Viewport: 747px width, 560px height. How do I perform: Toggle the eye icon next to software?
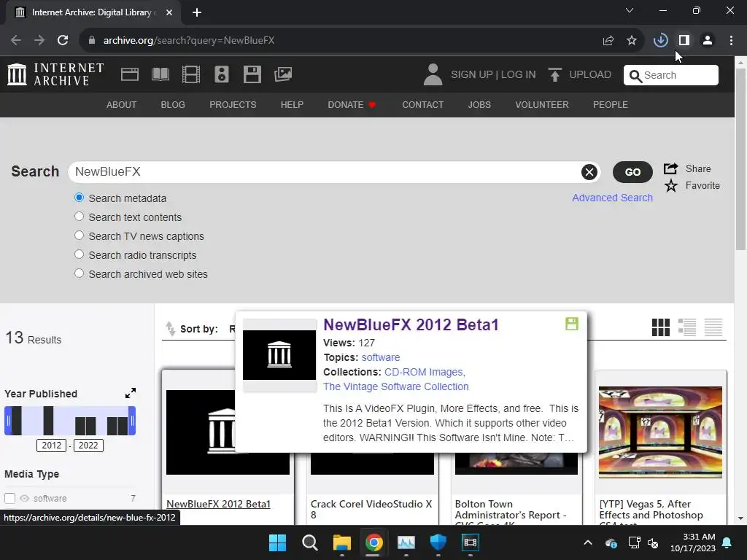pyautogui.click(x=24, y=498)
